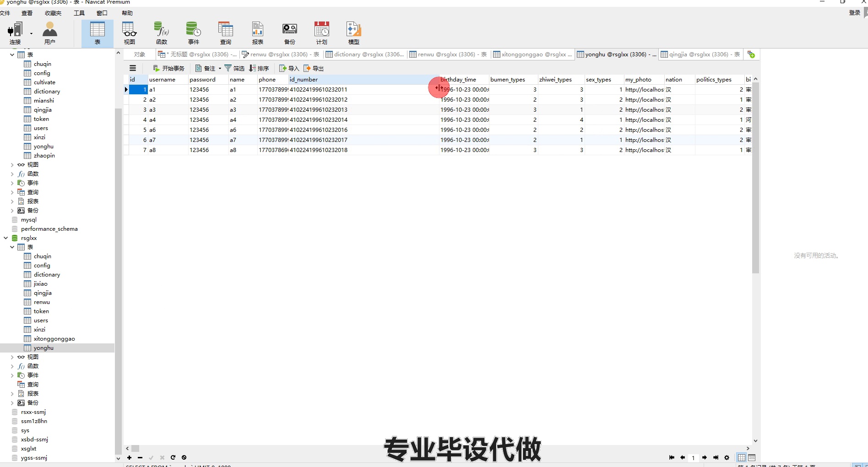Open the 工具 menu
Viewport: 868px width, 467px height.
coord(79,13)
